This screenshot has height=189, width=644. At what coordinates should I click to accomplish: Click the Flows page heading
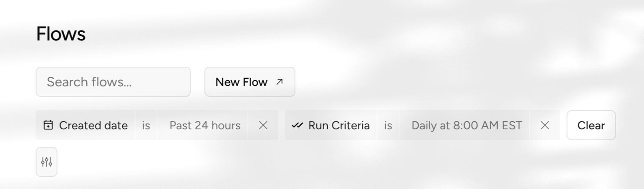(x=61, y=34)
